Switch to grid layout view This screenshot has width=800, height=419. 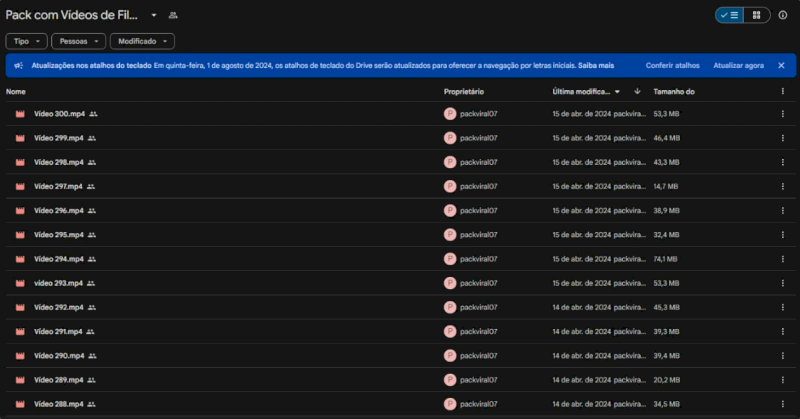(756, 15)
